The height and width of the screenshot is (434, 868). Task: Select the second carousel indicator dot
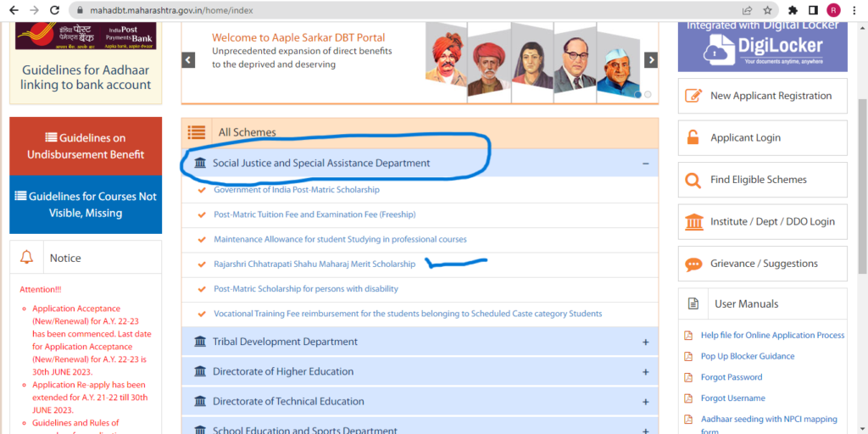click(648, 95)
